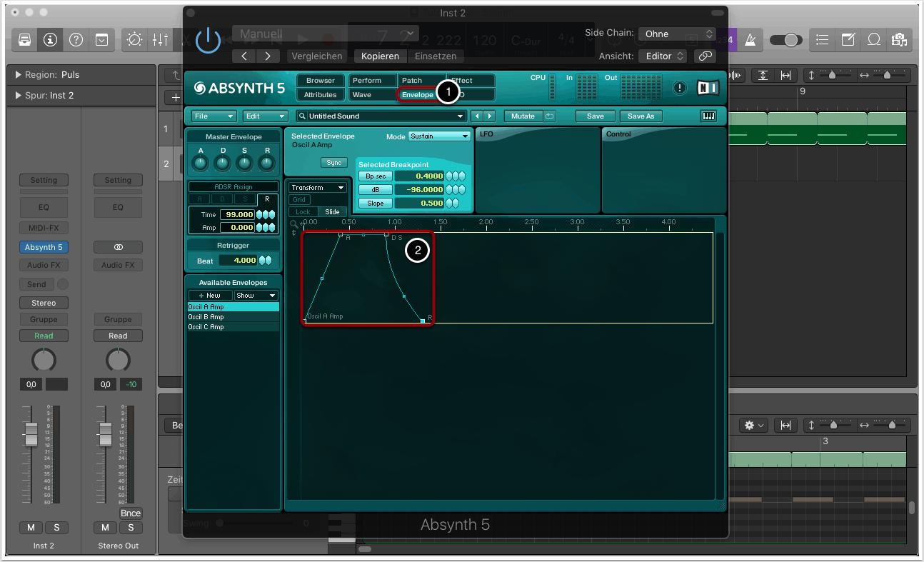Open the note pad icon
Screen dimensions: 924x562
click(848, 40)
